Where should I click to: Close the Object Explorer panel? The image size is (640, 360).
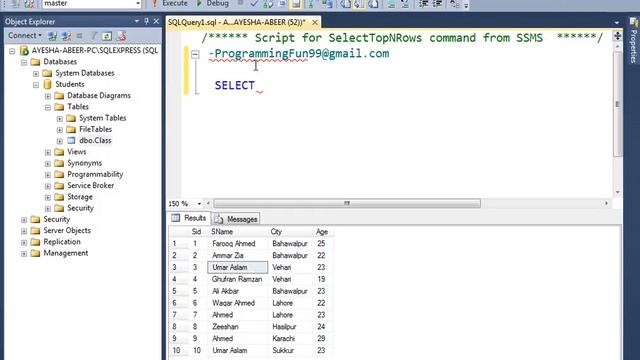coord(156,21)
